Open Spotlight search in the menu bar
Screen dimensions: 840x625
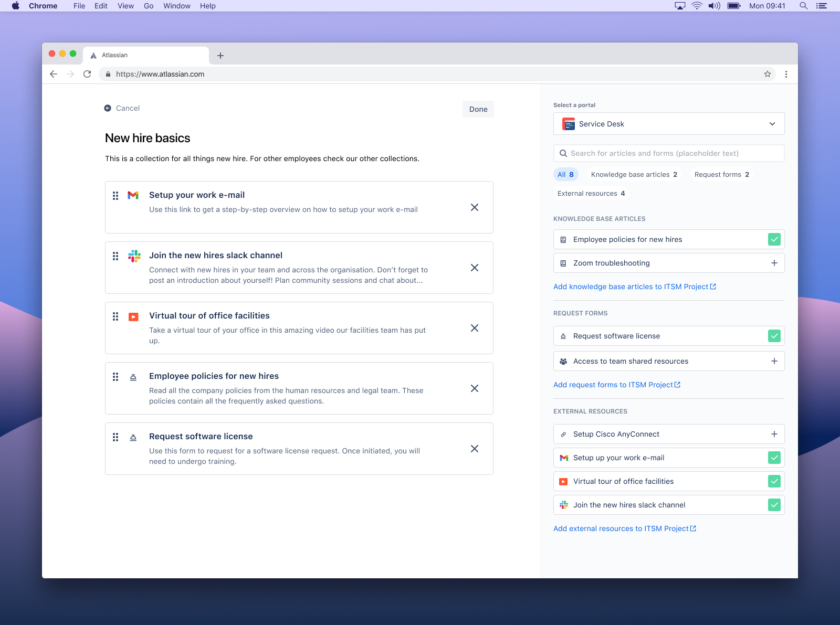tap(803, 6)
